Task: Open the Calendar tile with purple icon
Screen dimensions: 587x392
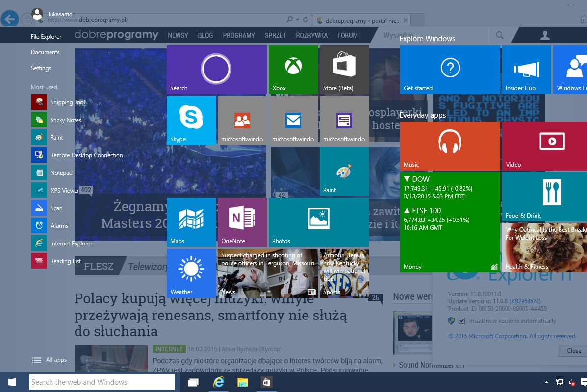Action: coord(344,121)
